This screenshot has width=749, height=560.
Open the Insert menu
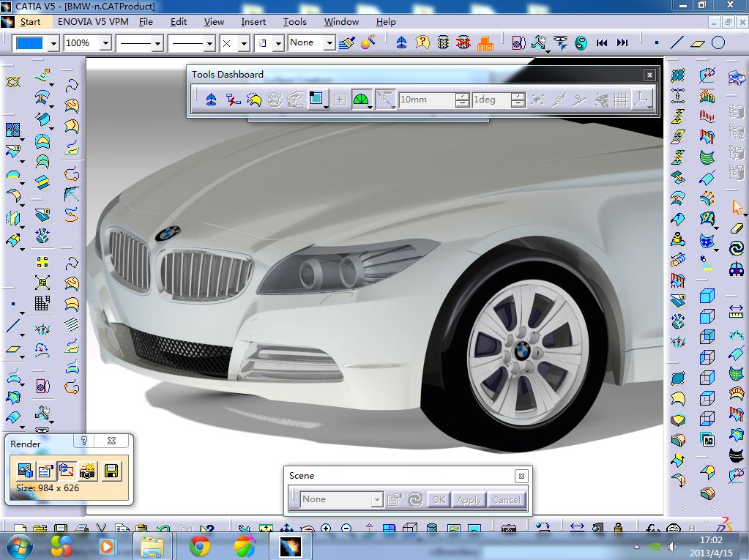253,22
